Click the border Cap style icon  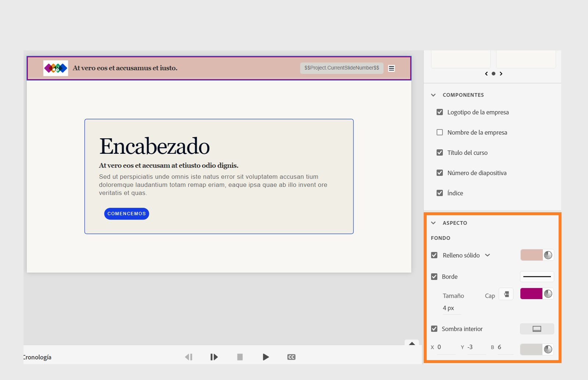pyautogui.click(x=506, y=294)
